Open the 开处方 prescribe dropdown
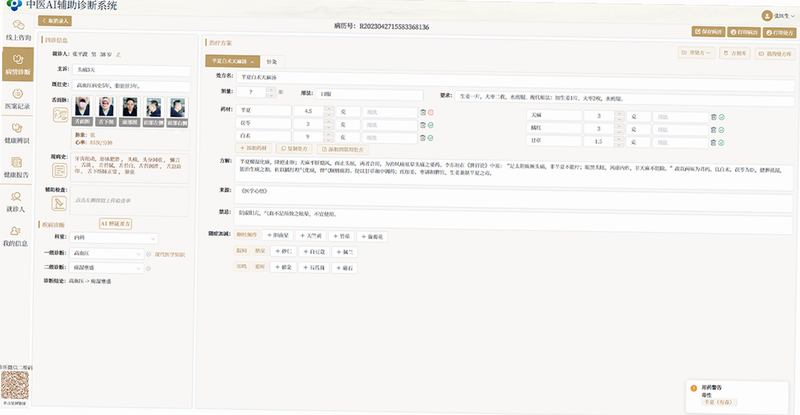The height and width of the screenshot is (415, 800). (x=696, y=53)
